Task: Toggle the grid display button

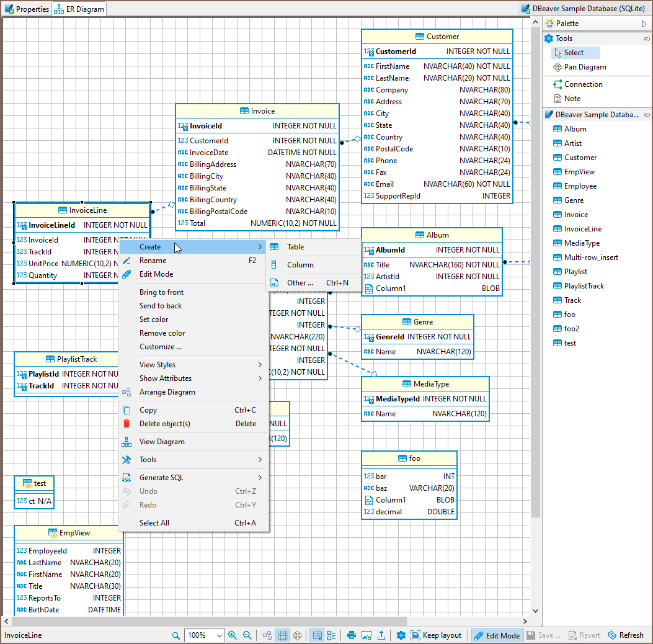Action: (x=283, y=635)
